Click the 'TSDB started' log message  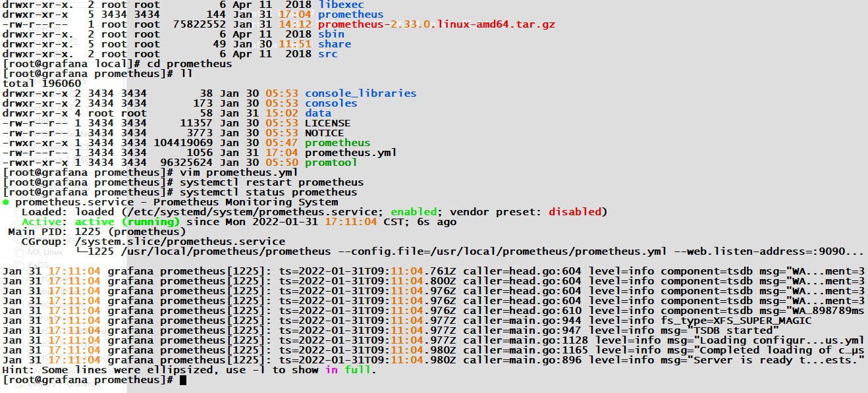tap(736, 330)
